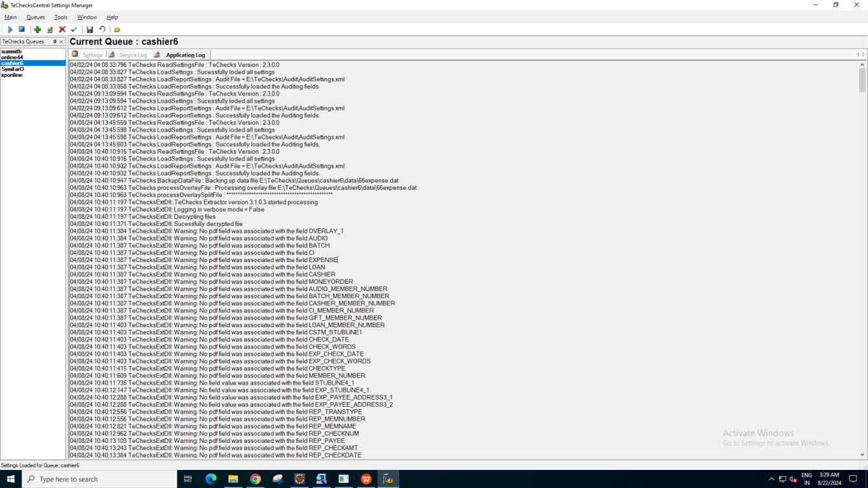This screenshot has height=488, width=868.
Task: Launch Microsoft Edge from the taskbar
Action: (x=211, y=479)
